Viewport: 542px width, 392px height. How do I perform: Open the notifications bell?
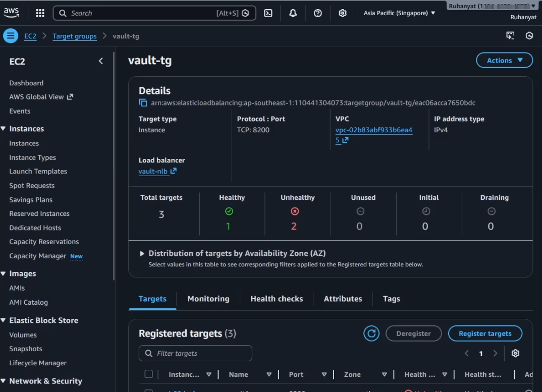293,13
